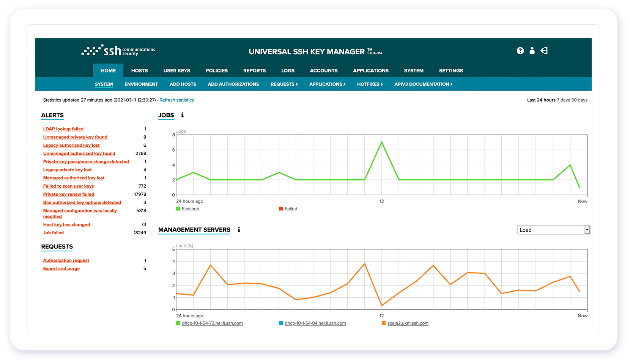Image resolution: width=630 pixels, height=364 pixels.
Task: Click the logout icon in header
Action: (544, 51)
